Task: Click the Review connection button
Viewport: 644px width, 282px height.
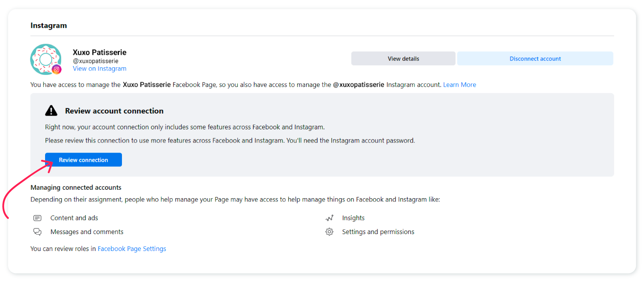Action: pos(83,160)
